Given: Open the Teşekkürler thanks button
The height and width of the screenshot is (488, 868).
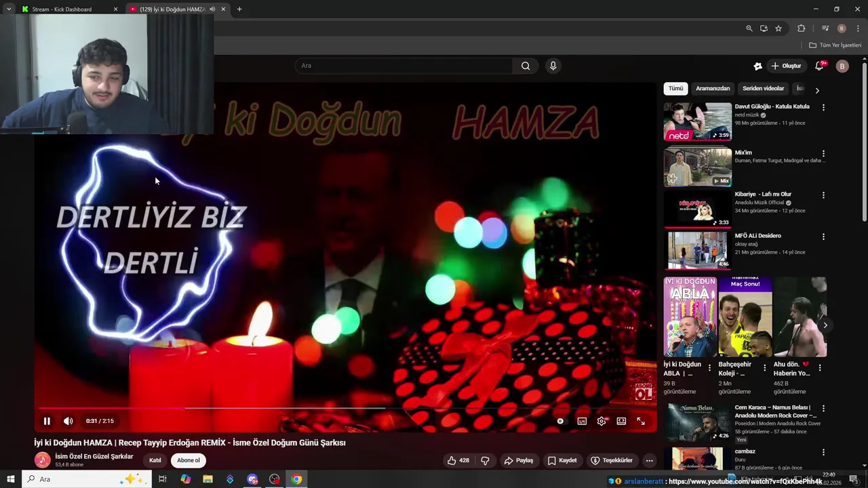Looking at the screenshot, I should coord(612,460).
